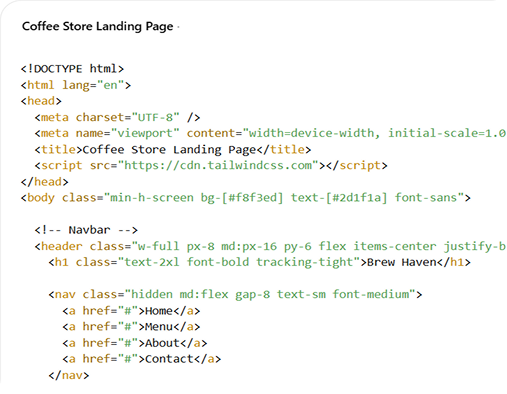Click the meta viewport line
This screenshot has width=507, height=394.
(270, 133)
